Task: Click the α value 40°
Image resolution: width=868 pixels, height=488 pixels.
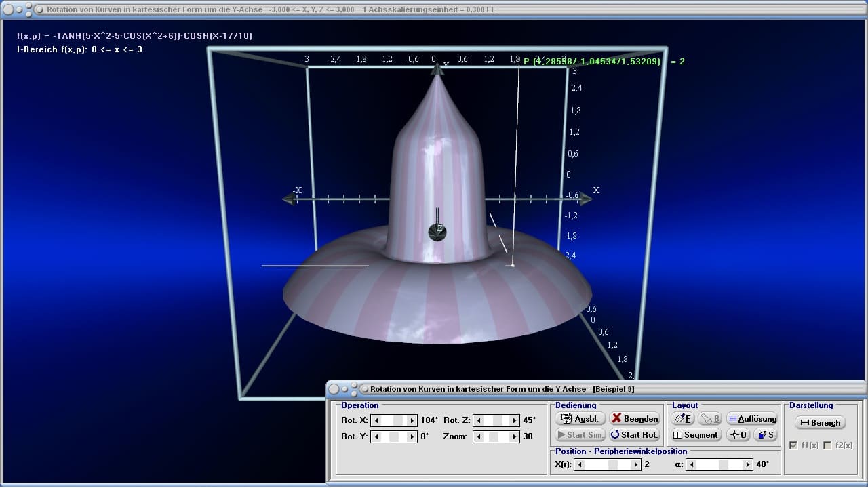Action: (763, 464)
